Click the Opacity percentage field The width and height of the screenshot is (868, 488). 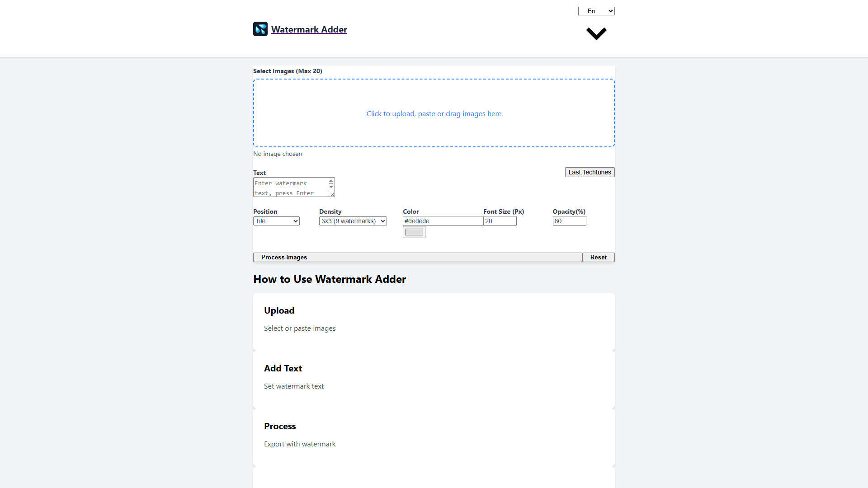point(569,221)
